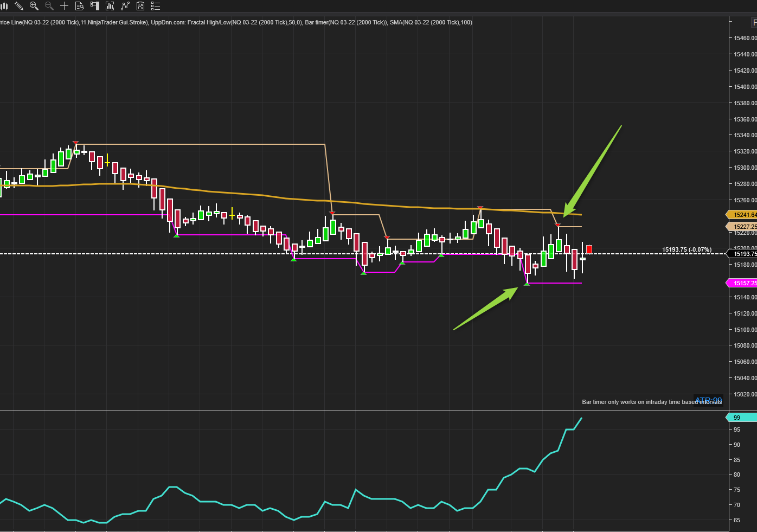Click the 15300.00 price scale label
The image size is (757, 532).
[x=745, y=168]
